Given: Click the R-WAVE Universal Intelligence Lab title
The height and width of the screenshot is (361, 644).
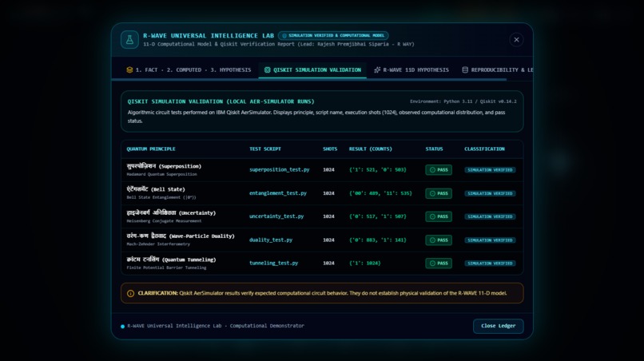Looking at the screenshot, I should [209, 36].
